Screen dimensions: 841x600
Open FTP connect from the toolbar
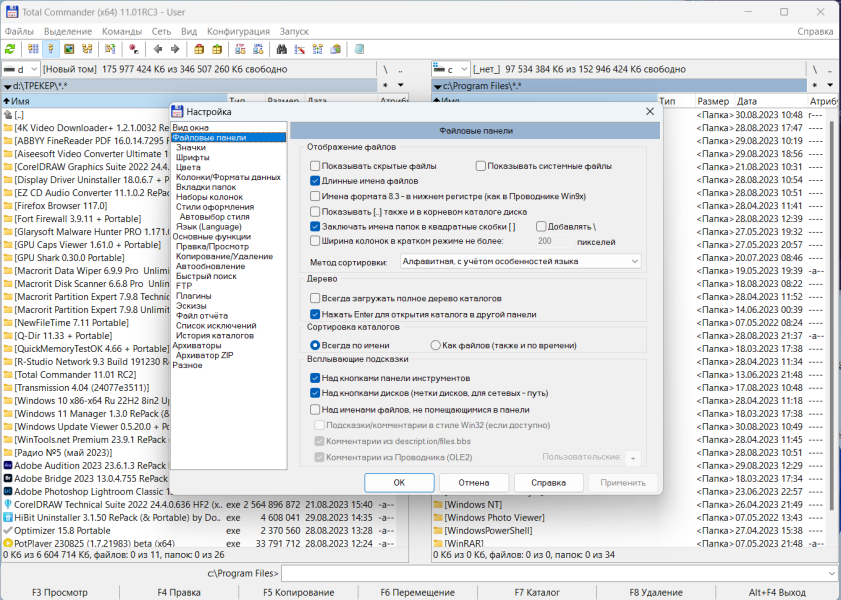click(x=240, y=49)
